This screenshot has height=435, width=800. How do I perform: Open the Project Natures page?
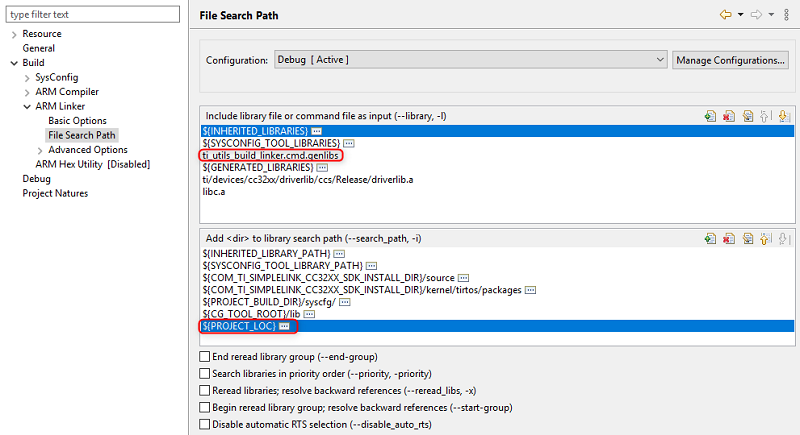click(55, 193)
